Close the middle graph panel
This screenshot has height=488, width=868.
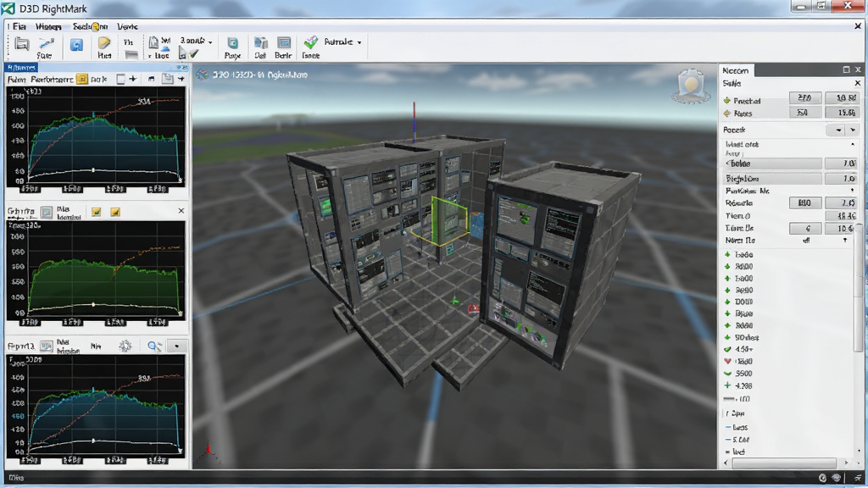tap(181, 211)
